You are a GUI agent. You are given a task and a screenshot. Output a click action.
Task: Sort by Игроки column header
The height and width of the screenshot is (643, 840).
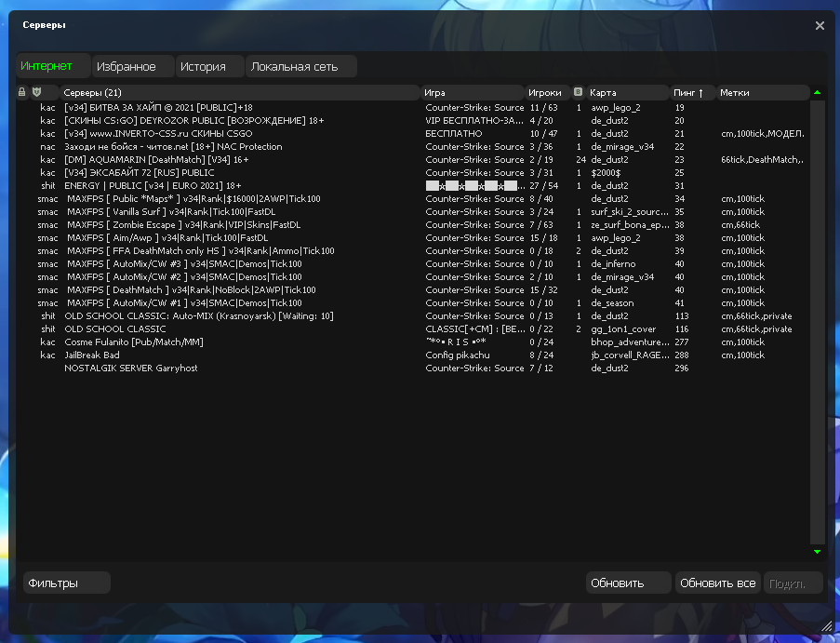coord(548,93)
